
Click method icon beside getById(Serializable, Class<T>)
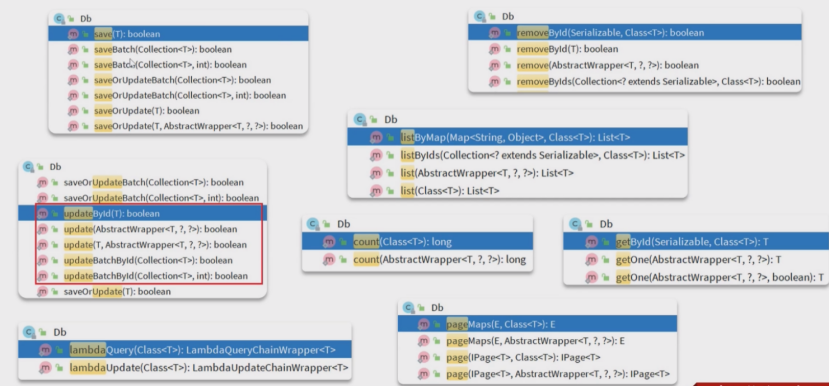tap(591, 242)
